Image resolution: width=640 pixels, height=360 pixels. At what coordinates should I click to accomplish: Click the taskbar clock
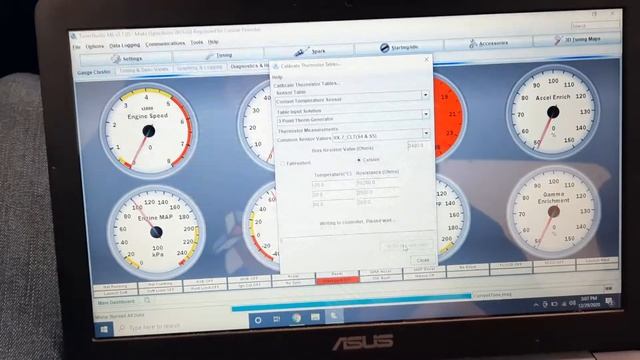588,302
